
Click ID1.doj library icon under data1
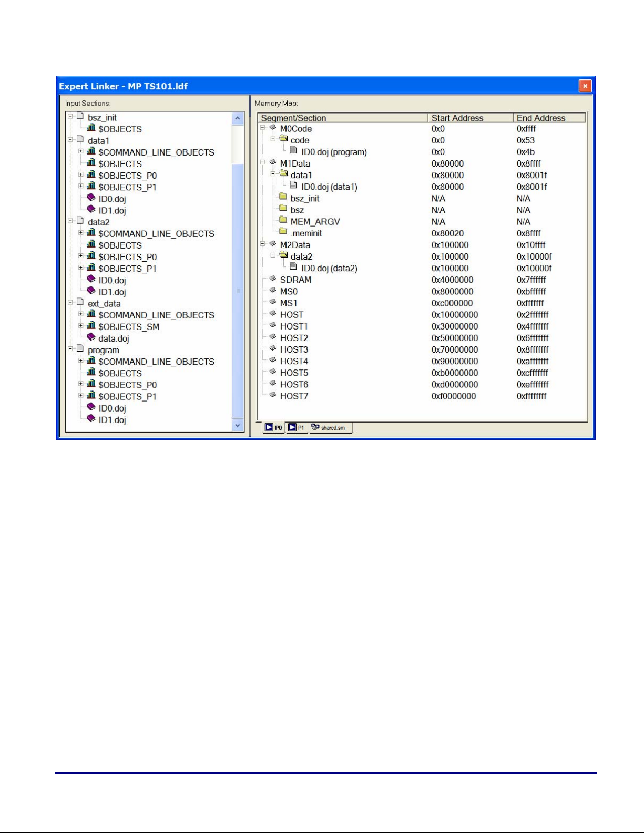coord(91,210)
